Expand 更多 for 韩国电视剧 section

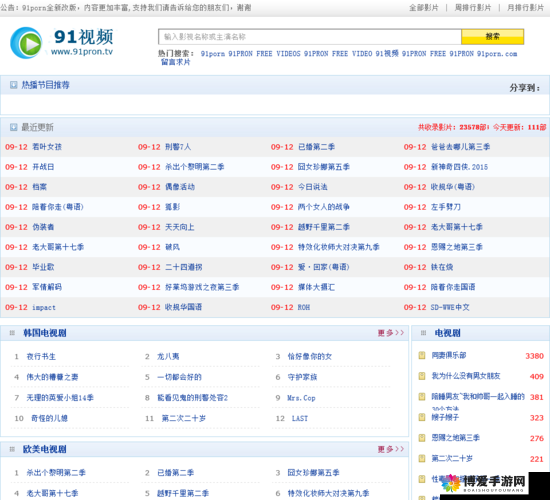[x=390, y=333]
